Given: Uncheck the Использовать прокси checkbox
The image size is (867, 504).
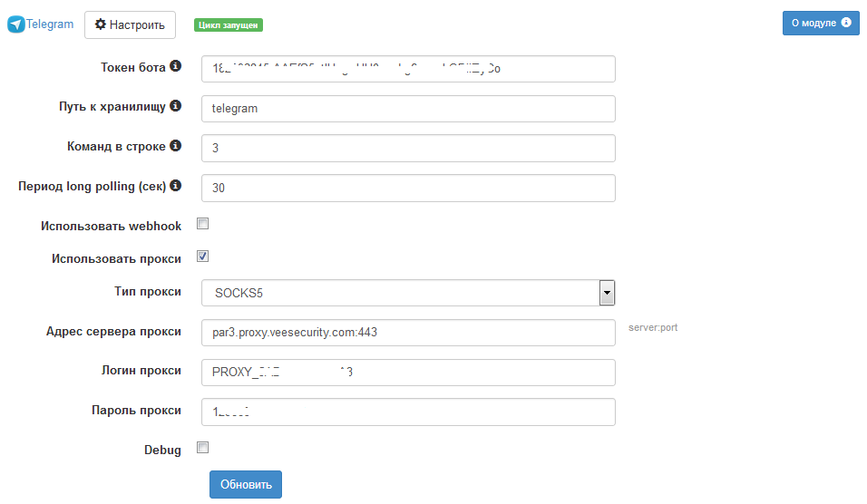Looking at the screenshot, I should point(203,257).
